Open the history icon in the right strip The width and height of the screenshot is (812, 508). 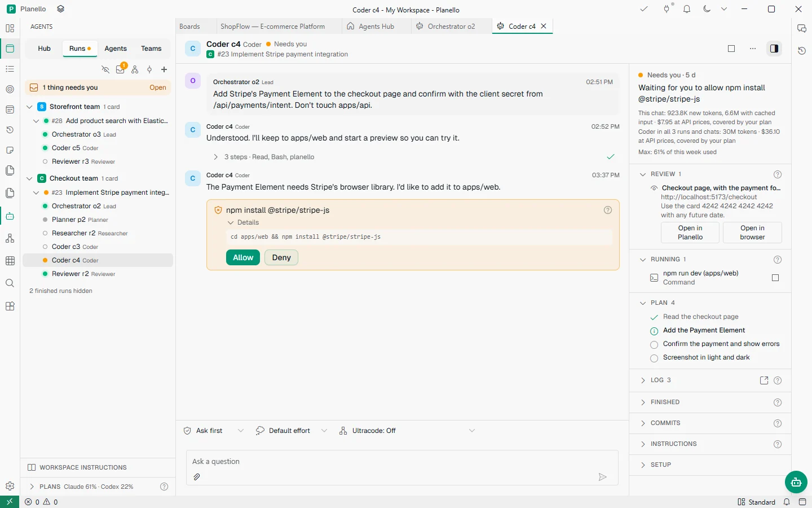(x=802, y=51)
